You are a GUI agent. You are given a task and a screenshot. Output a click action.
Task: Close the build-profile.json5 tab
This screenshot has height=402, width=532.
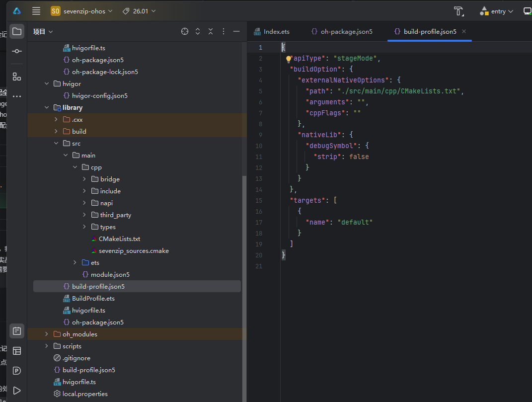pos(464,31)
